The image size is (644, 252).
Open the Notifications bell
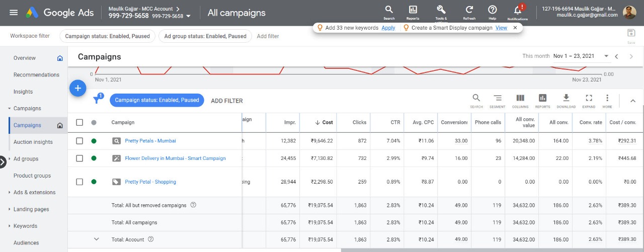pyautogui.click(x=517, y=10)
